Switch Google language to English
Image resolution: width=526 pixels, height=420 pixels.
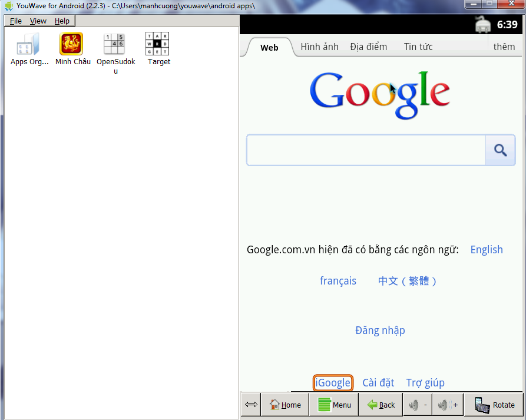click(x=487, y=250)
